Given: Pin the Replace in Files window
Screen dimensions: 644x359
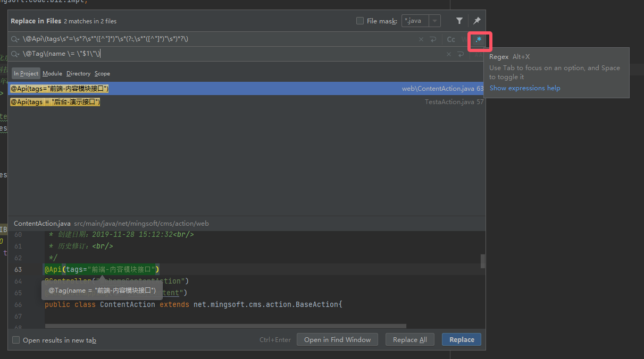Looking at the screenshot, I should click(477, 21).
